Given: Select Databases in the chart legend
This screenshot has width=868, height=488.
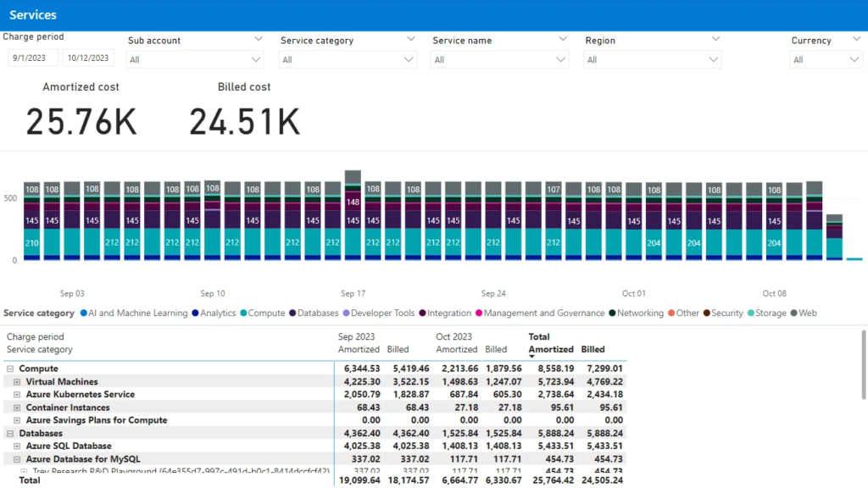Looking at the screenshot, I should click(317, 313).
